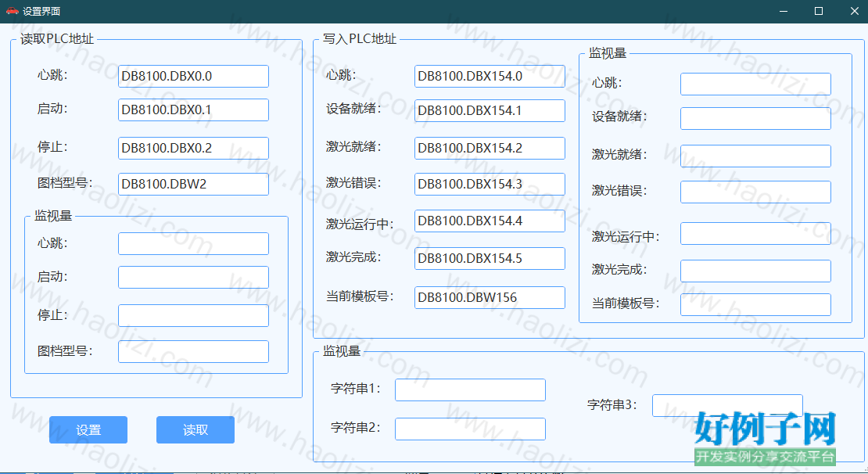The width and height of the screenshot is (868, 474).
Task: Edit the 图档型号 address DB8100.DBW2 field
Action: click(x=193, y=185)
